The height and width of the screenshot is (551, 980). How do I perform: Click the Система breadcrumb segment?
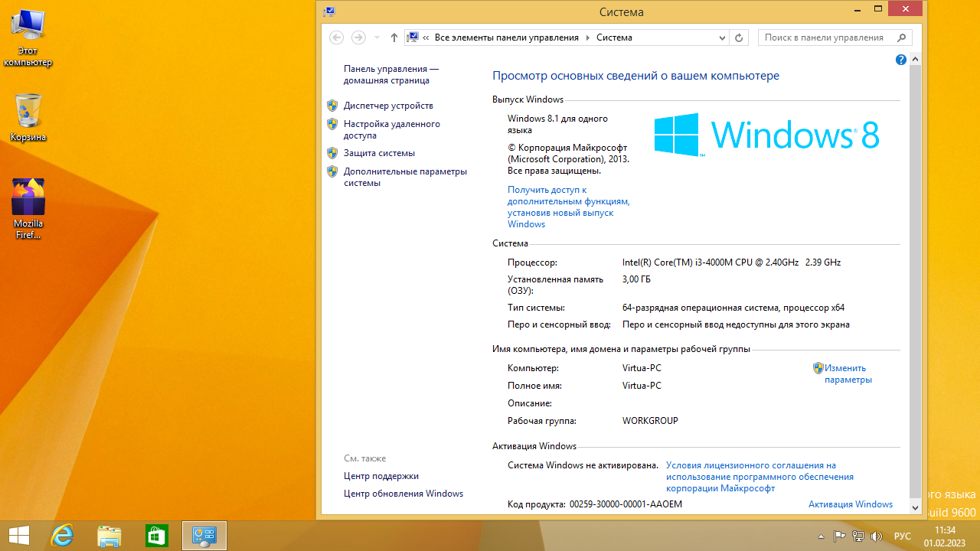coord(614,37)
